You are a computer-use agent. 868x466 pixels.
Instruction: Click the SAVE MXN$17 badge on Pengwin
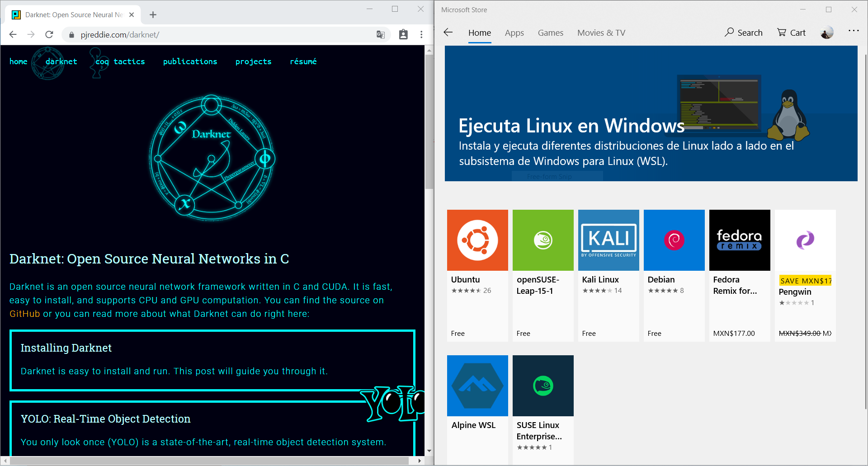(x=805, y=281)
